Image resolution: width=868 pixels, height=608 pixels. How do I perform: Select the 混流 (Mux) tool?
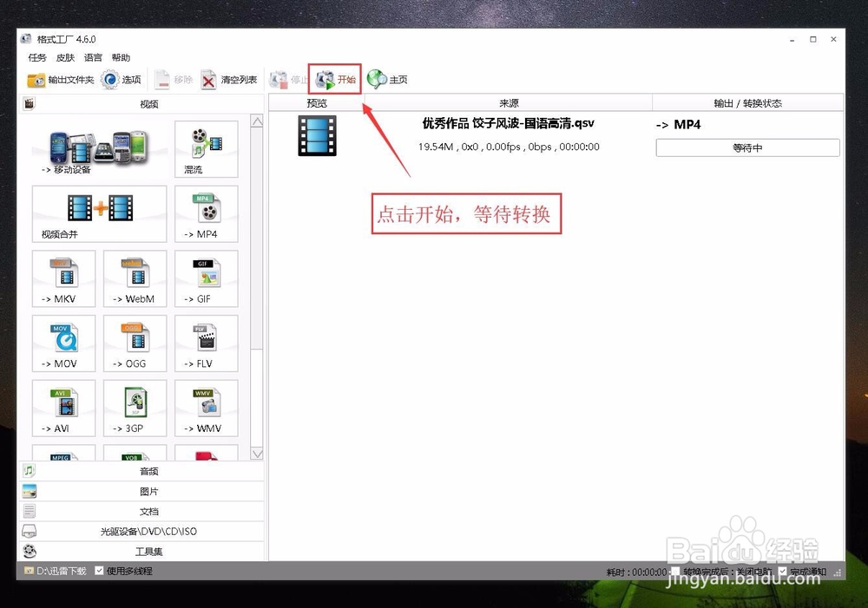[x=206, y=148]
